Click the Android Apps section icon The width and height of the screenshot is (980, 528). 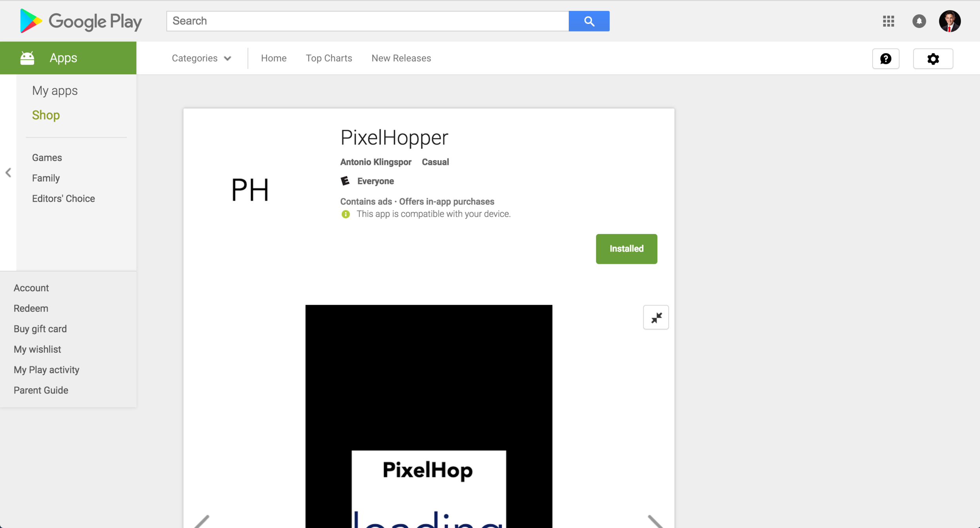27,58
